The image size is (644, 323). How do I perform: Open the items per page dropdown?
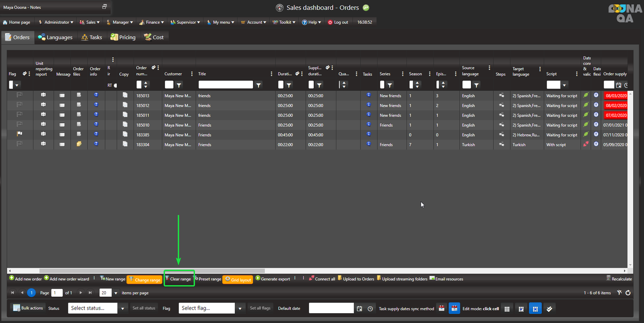pos(115,293)
